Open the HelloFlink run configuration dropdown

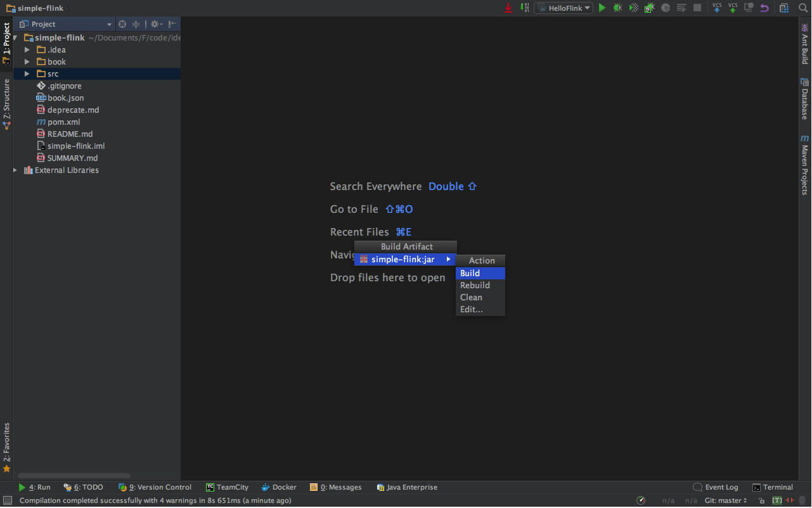(x=564, y=8)
